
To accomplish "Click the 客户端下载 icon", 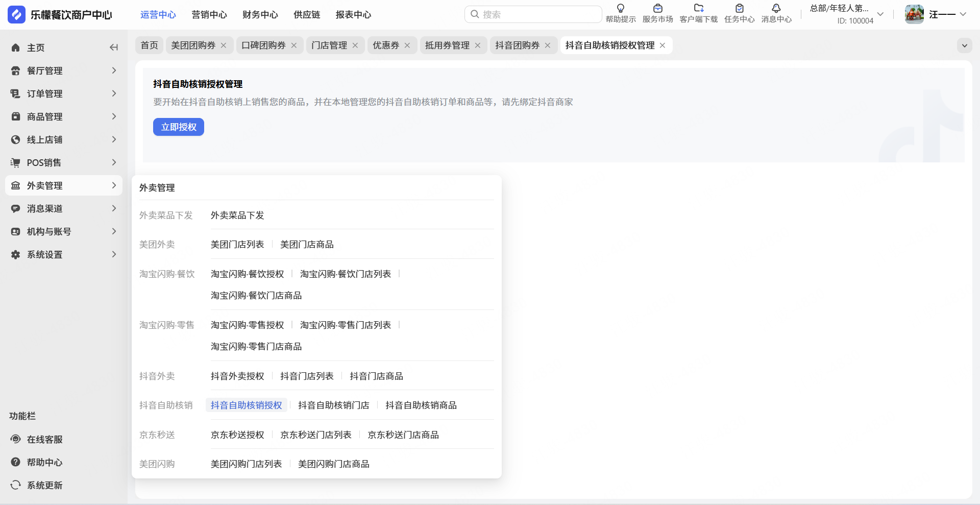I will [x=698, y=9].
